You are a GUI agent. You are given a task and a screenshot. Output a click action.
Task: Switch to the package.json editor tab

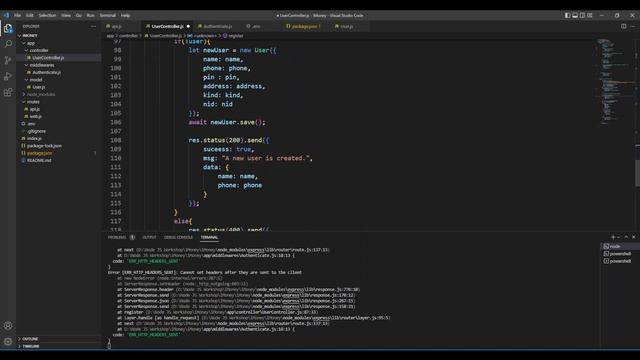coord(305,26)
